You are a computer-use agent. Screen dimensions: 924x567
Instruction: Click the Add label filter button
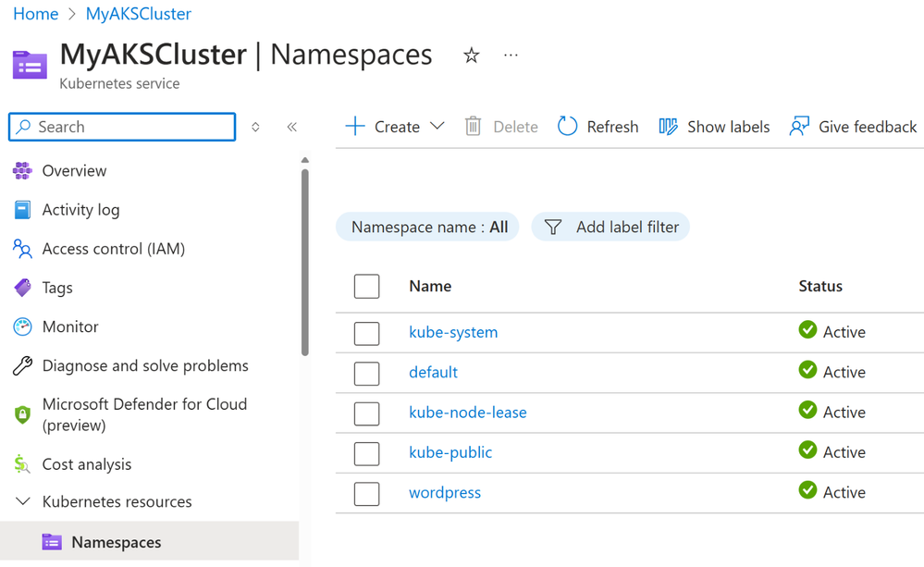(x=610, y=227)
